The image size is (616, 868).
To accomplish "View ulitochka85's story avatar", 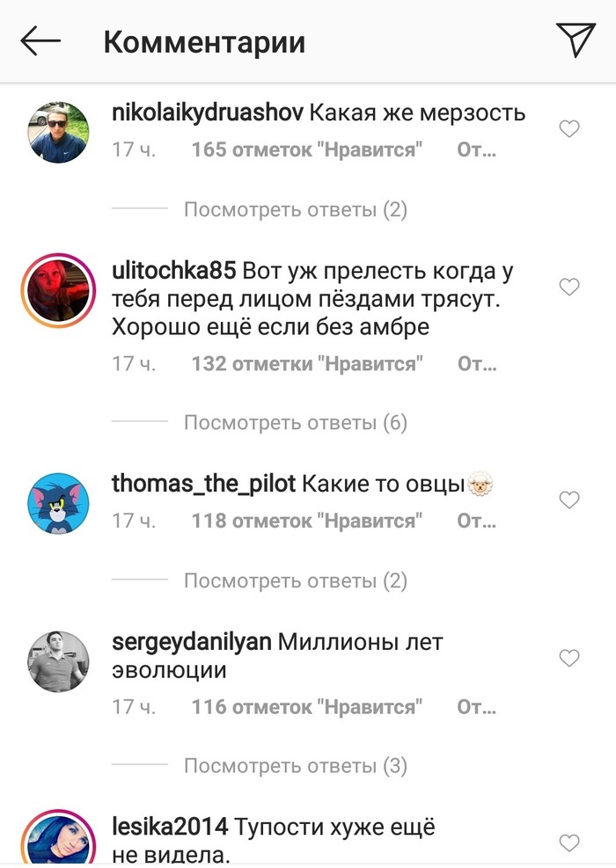I will 58,290.
